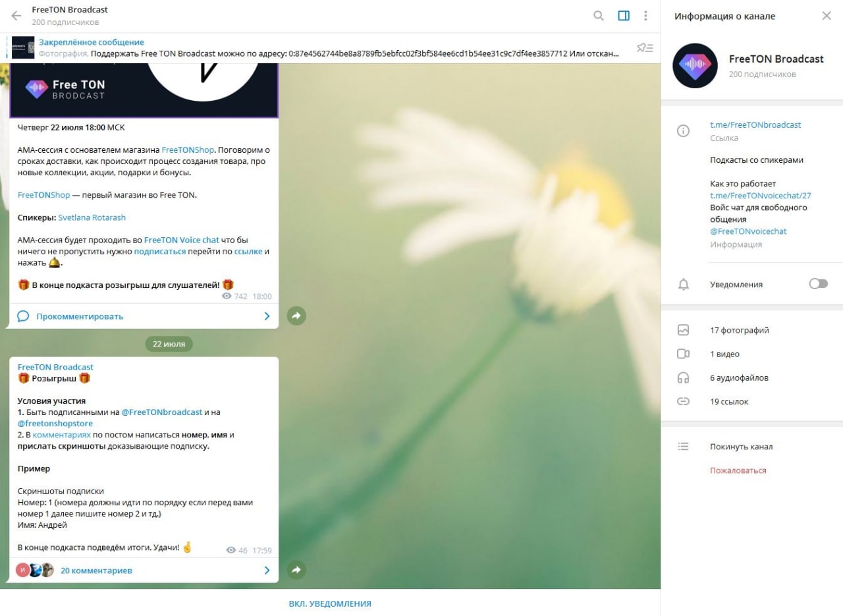This screenshot has width=843, height=616.
Task: Open the 17 фотографий shared media
Action: click(739, 330)
